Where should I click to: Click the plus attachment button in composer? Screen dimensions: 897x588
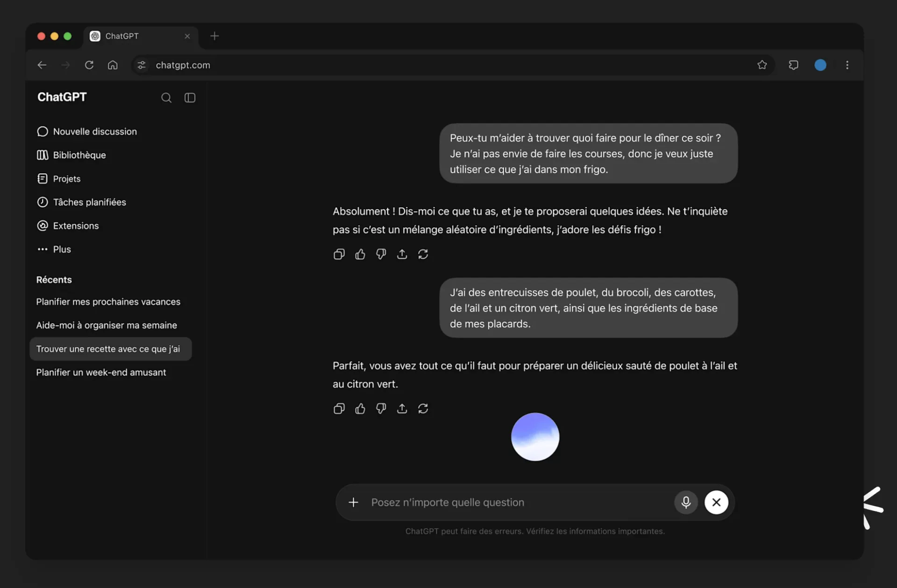pyautogui.click(x=354, y=502)
